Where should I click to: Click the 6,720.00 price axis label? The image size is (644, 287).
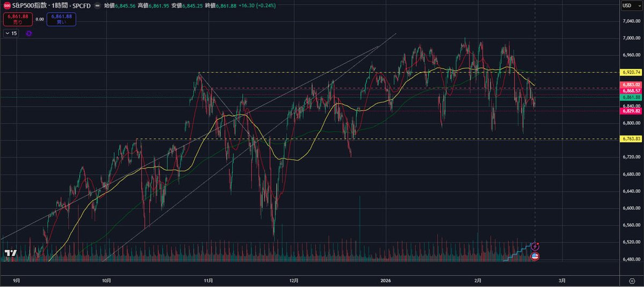tap(632, 157)
